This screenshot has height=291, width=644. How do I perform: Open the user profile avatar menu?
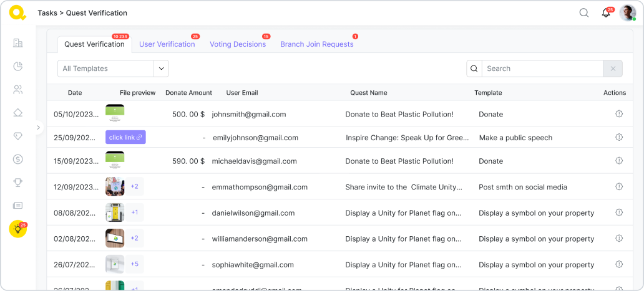[x=627, y=13]
